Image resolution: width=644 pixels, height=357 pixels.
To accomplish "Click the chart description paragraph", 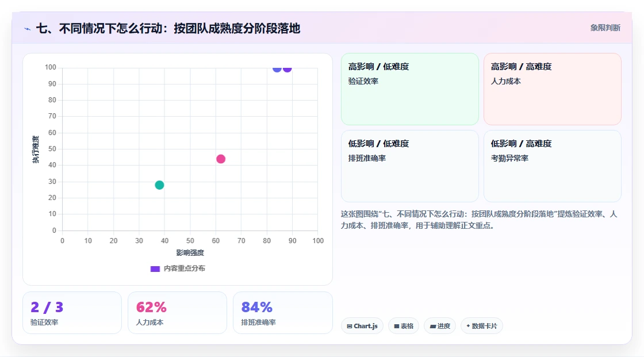I will (479, 220).
